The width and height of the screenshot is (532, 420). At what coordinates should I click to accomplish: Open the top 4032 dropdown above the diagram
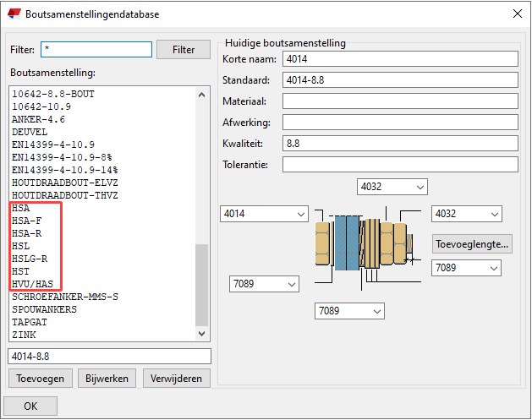tap(392, 187)
